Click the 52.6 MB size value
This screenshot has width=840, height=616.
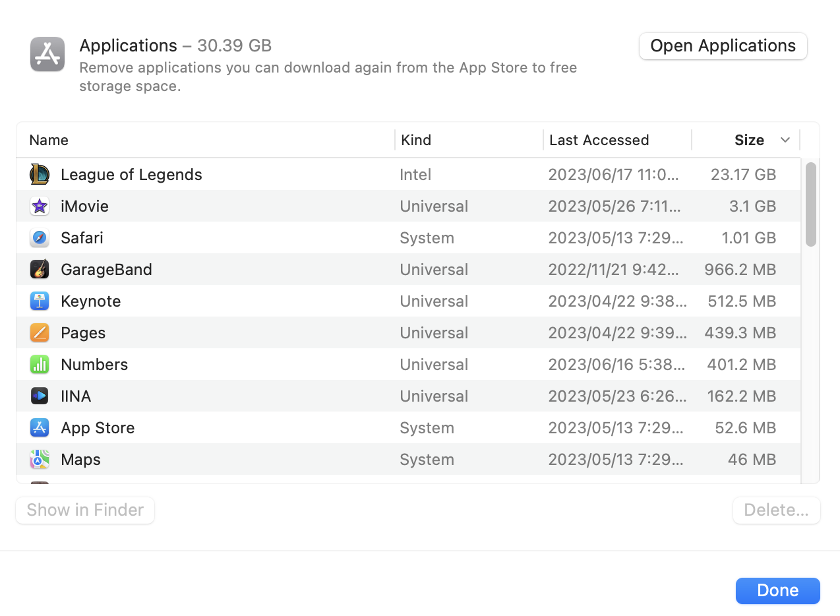point(746,428)
